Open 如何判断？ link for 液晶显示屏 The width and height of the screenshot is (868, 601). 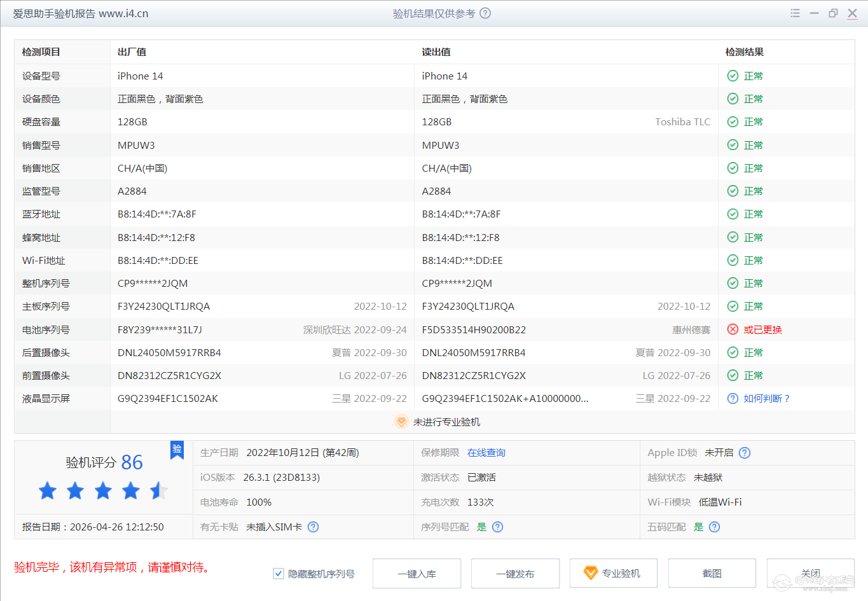(x=767, y=399)
